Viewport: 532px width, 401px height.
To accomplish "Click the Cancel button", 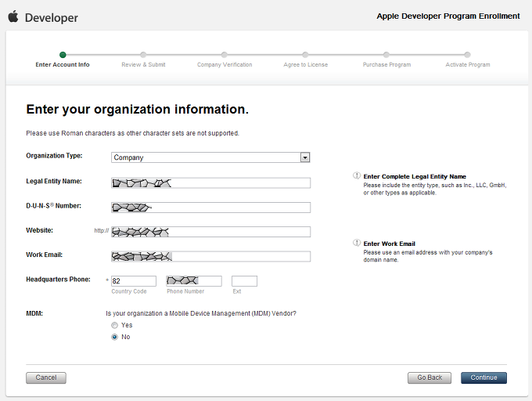I will click(46, 378).
